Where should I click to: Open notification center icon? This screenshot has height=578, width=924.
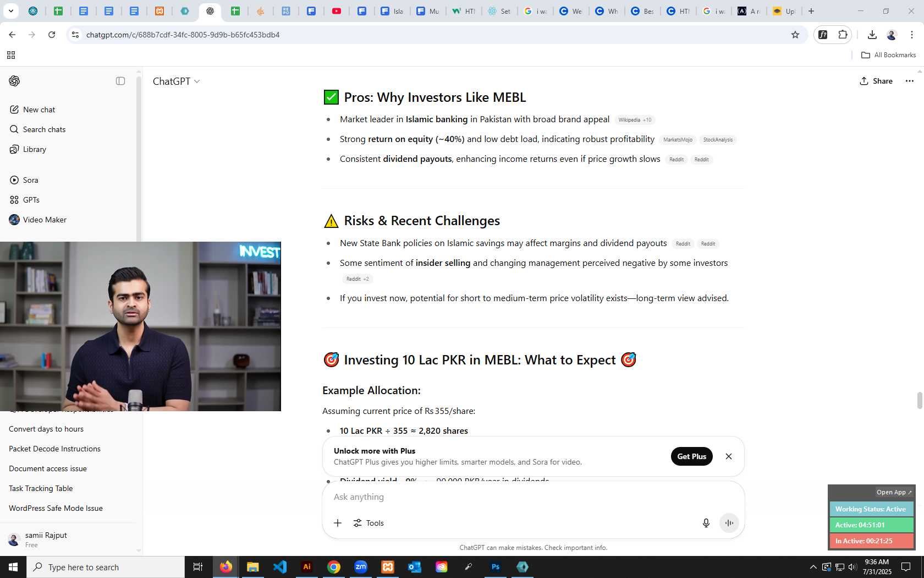pos(906,567)
